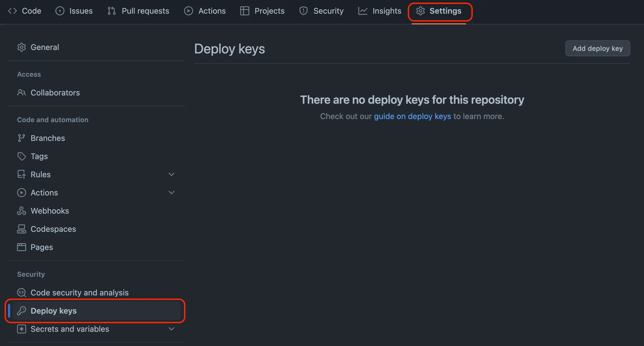Click the Deploy keys key icon

21,311
